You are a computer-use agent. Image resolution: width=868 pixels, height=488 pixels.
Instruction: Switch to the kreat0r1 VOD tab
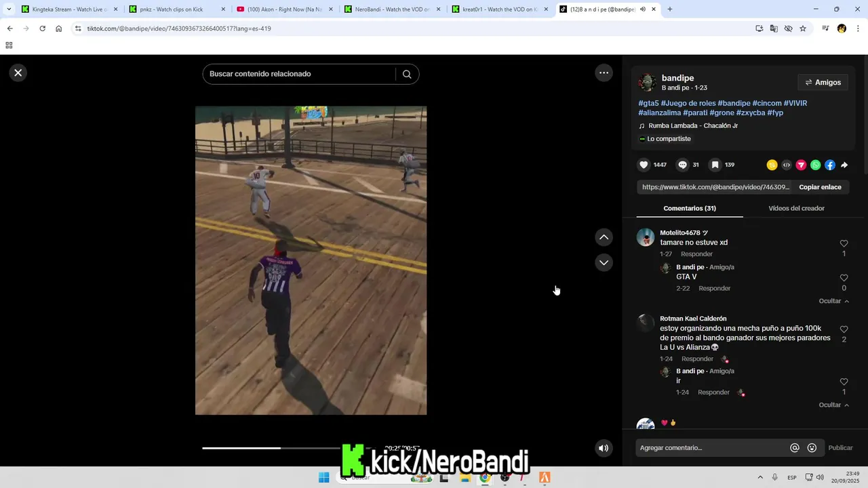pos(498,9)
